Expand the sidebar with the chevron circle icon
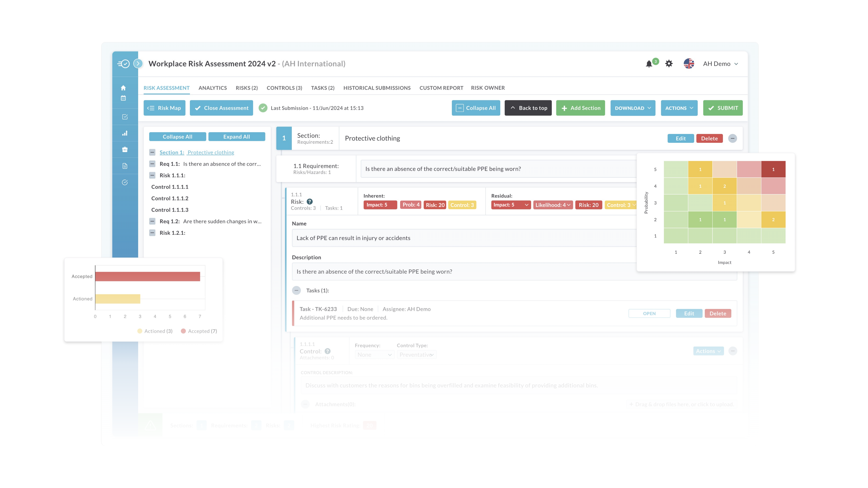 (138, 63)
